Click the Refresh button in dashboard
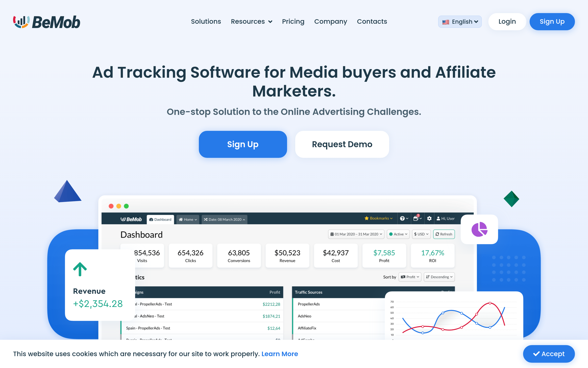588x368 pixels. point(444,234)
